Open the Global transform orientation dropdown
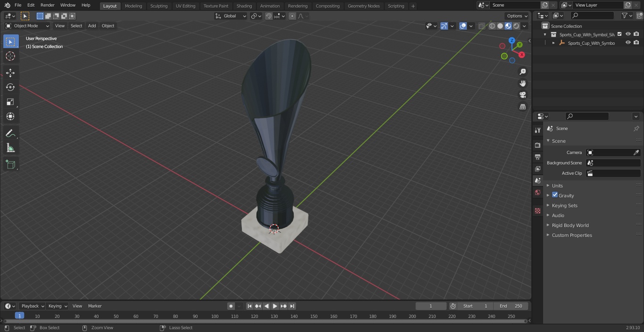This screenshot has height=332, width=644. [x=231, y=16]
